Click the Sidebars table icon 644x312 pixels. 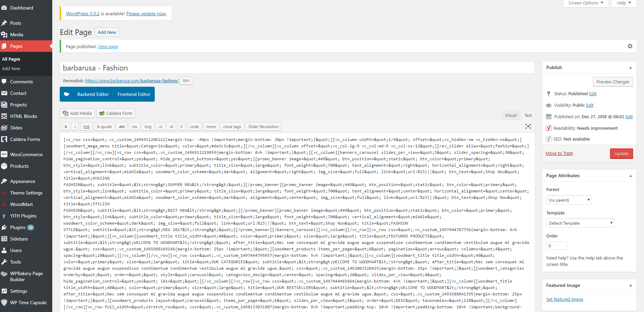point(4,239)
